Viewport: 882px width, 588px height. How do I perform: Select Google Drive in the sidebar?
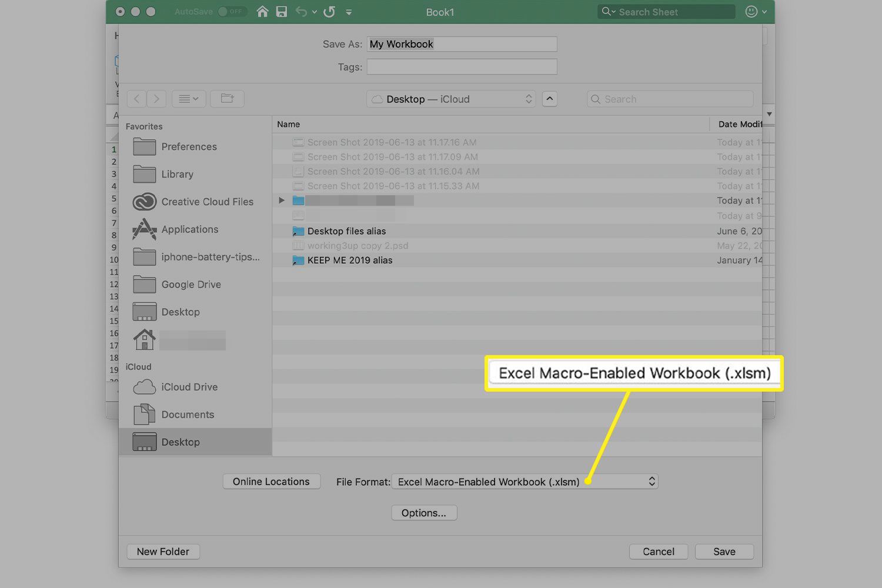(x=195, y=285)
